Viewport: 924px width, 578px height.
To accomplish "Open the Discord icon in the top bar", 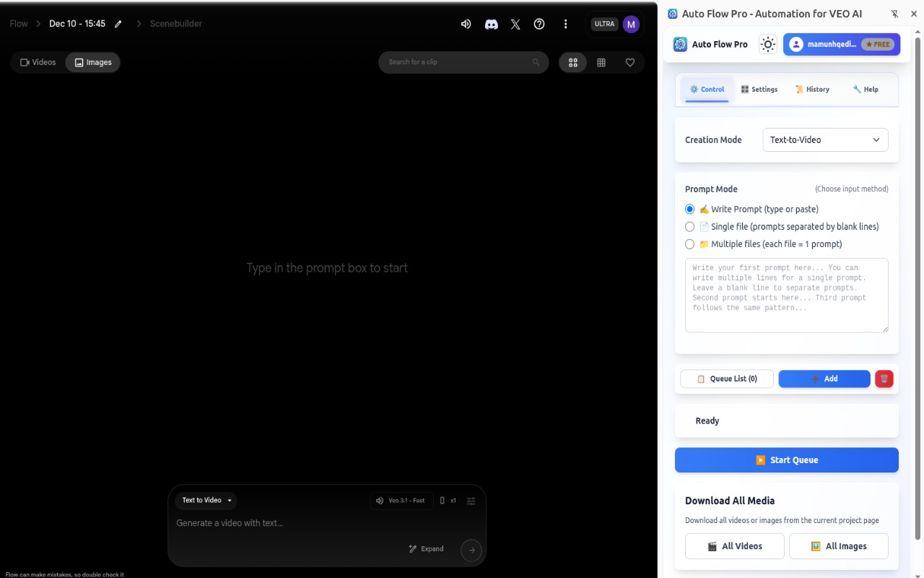I will (491, 24).
